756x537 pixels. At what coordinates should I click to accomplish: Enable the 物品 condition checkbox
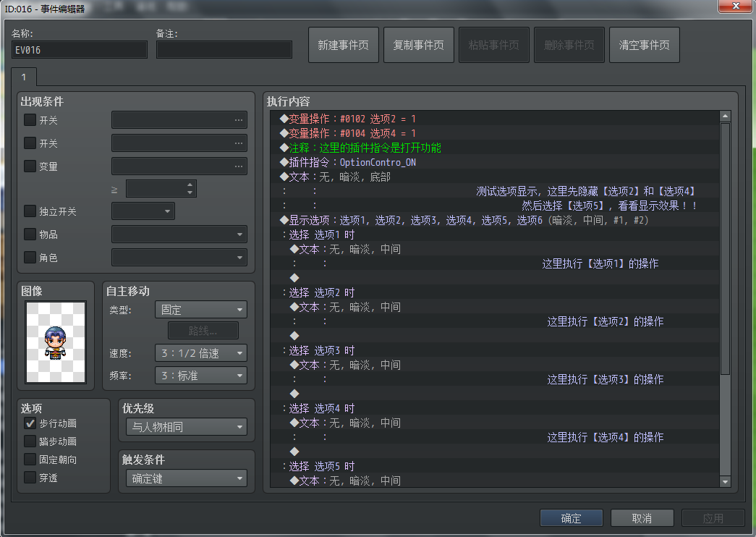point(30,234)
